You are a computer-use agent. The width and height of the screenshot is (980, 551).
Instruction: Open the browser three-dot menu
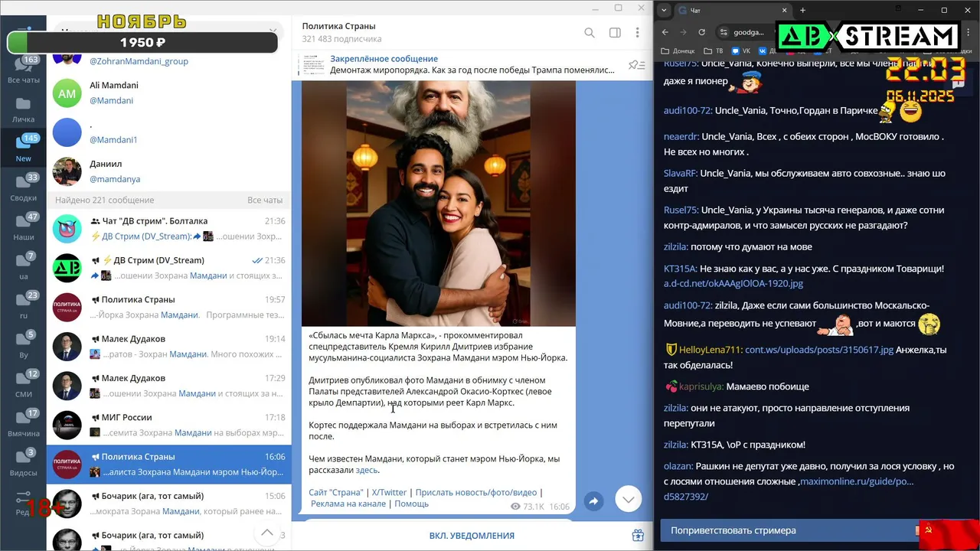point(968,32)
